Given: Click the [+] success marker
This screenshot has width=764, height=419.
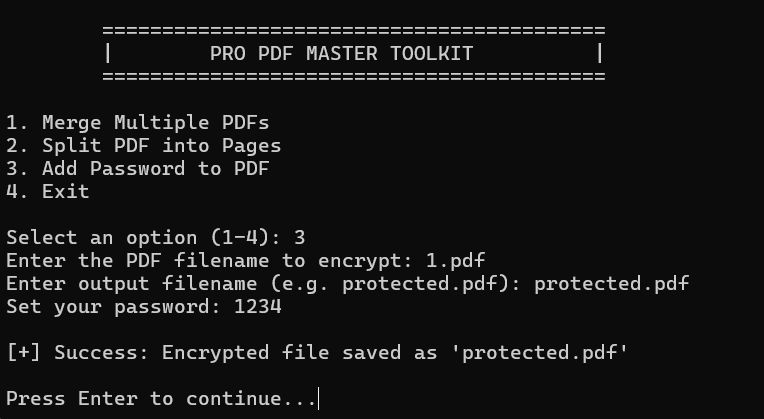Looking at the screenshot, I should (x=24, y=353).
